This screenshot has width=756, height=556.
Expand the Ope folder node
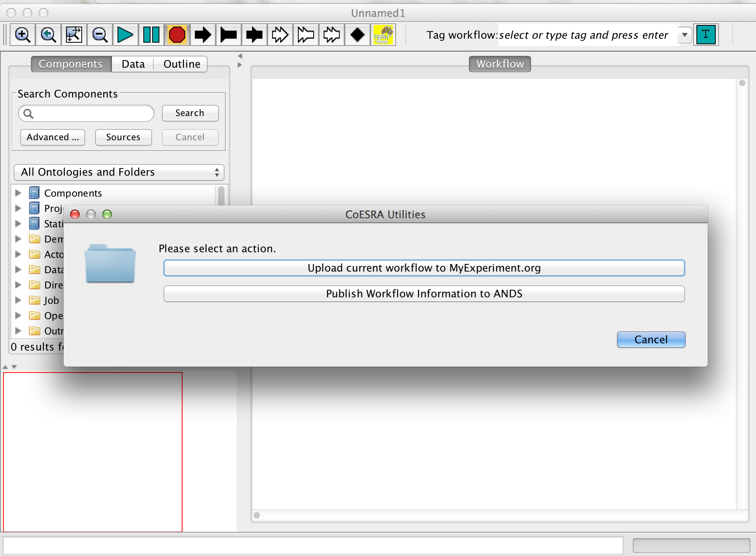[x=18, y=315]
